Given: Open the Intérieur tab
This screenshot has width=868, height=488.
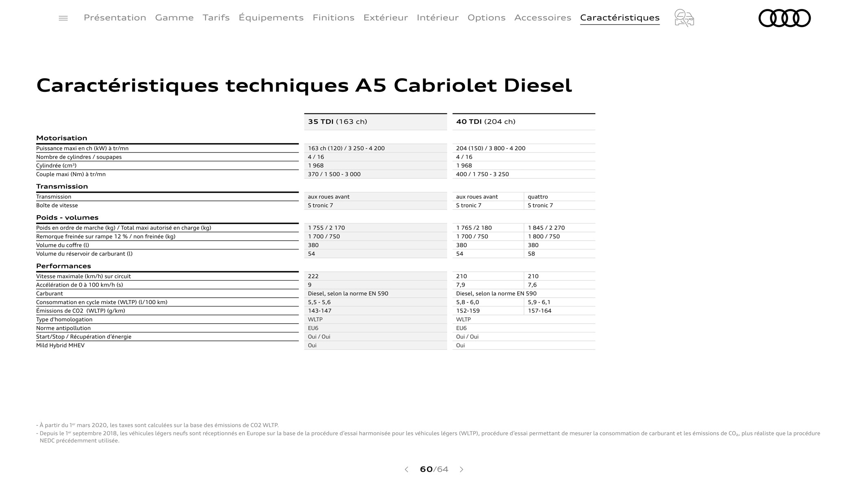Looking at the screenshot, I should coord(437,17).
